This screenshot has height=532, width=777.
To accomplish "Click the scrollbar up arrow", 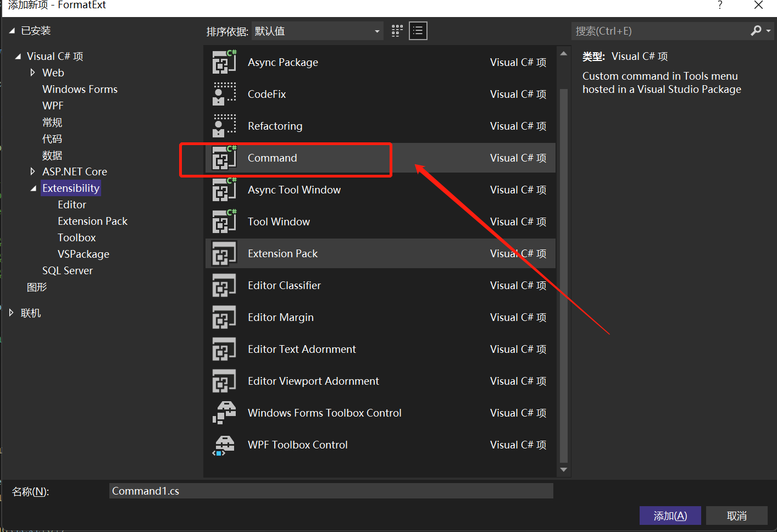I will pos(563,53).
